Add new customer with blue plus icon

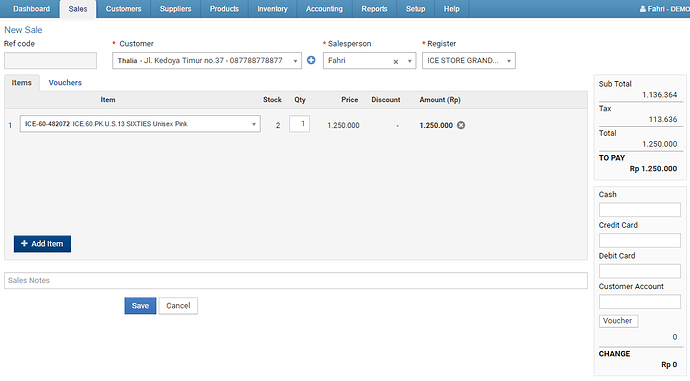311,60
